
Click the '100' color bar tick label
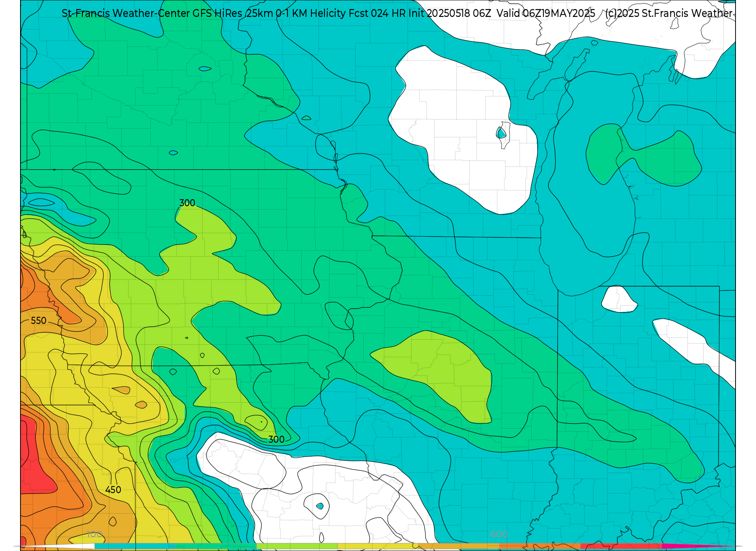tap(94, 534)
